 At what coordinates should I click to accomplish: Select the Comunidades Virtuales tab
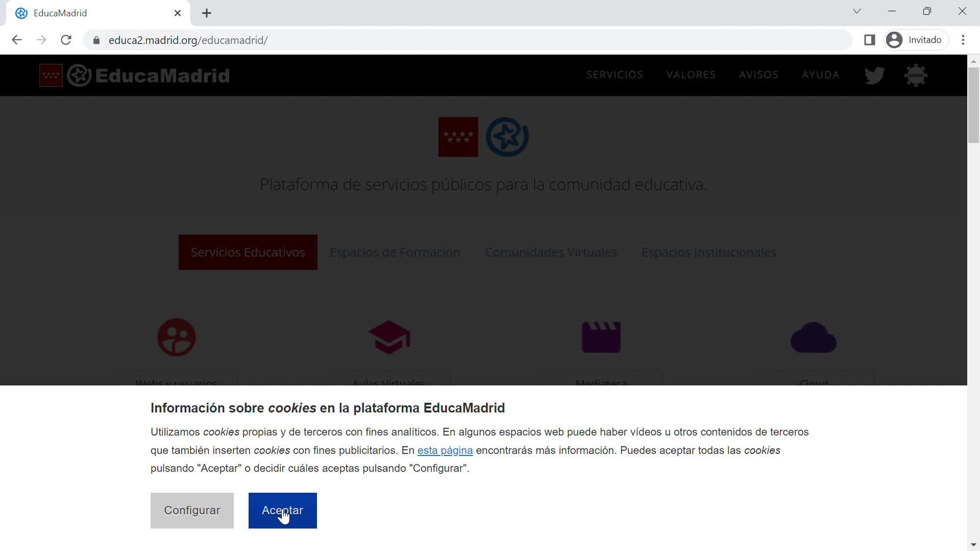coord(551,252)
